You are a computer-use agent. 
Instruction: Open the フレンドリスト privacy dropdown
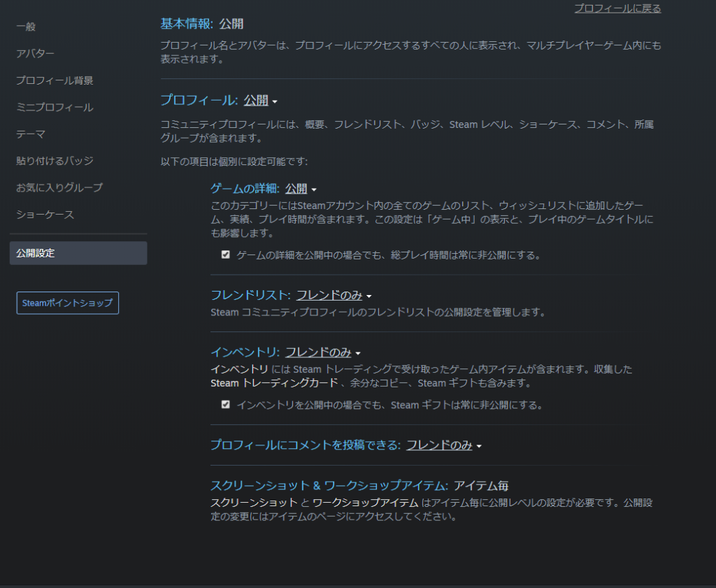click(x=334, y=296)
